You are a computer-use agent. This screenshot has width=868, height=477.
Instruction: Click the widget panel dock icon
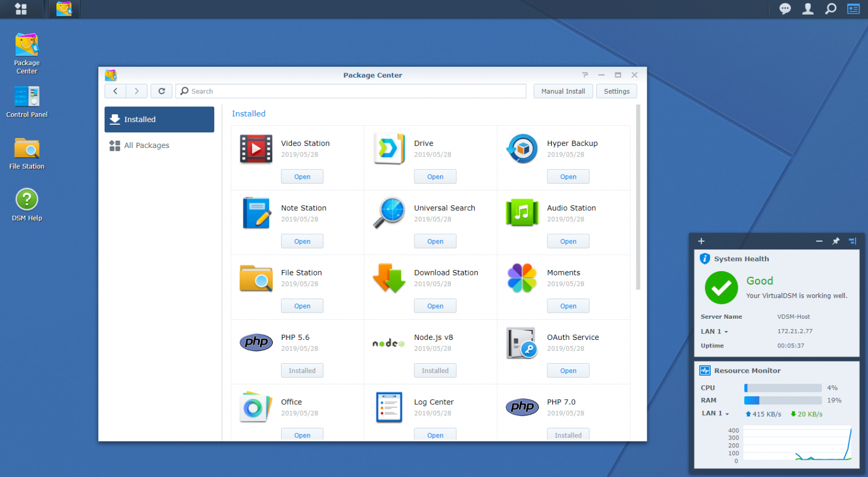(x=852, y=241)
